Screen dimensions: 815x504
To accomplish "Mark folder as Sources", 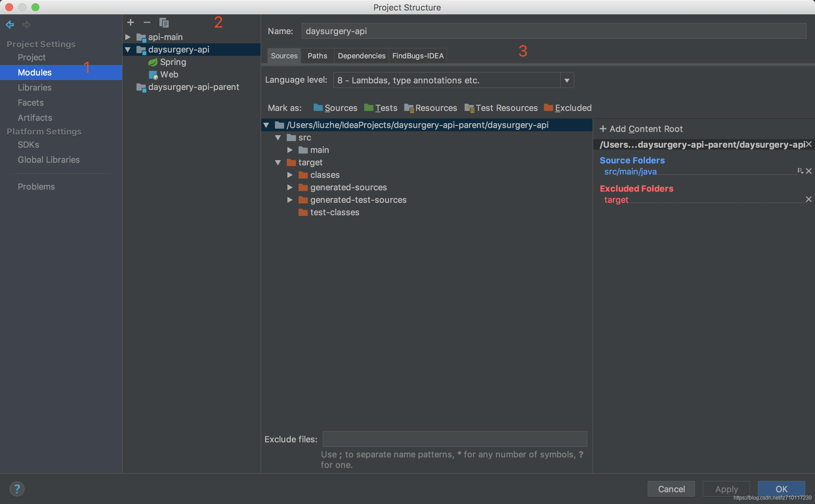I will pyautogui.click(x=335, y=108).
